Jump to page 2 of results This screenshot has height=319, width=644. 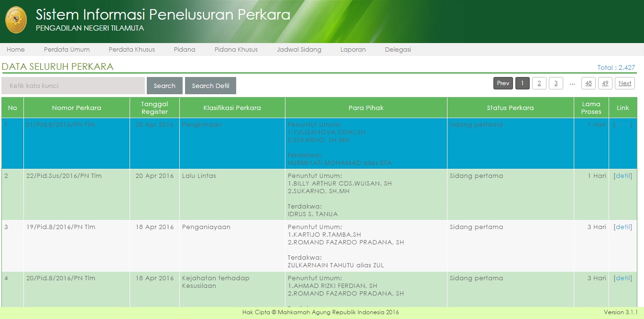[539, 83]
